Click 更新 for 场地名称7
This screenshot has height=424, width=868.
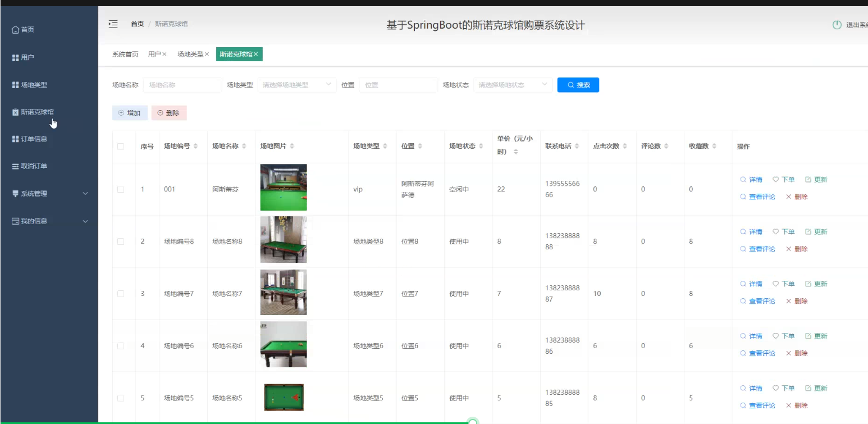(x=816, y=284)
